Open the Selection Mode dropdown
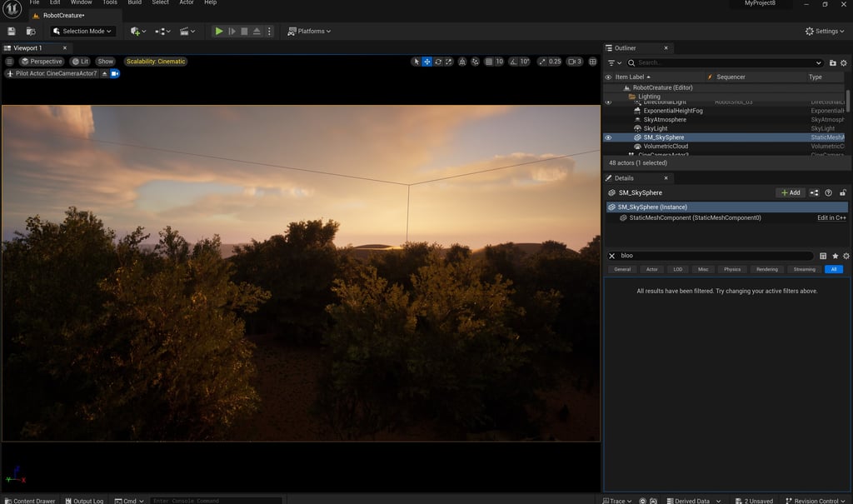 [x=82, y=31]
